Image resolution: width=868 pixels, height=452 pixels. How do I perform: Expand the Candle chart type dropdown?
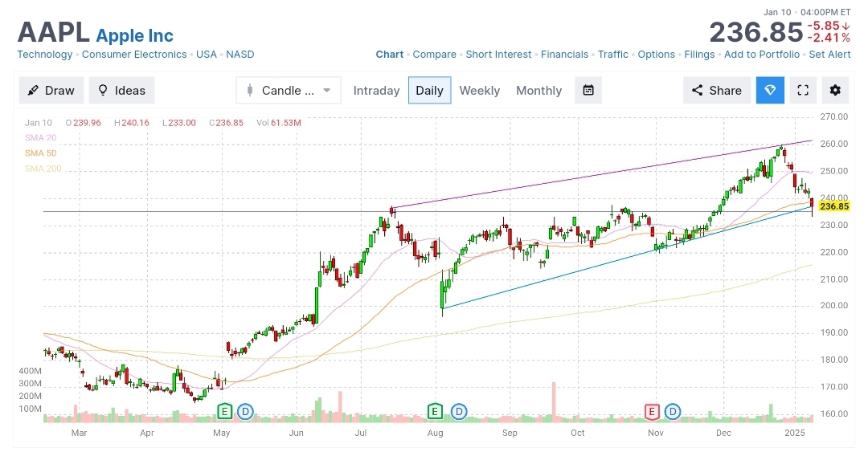(x=289, y=90)
